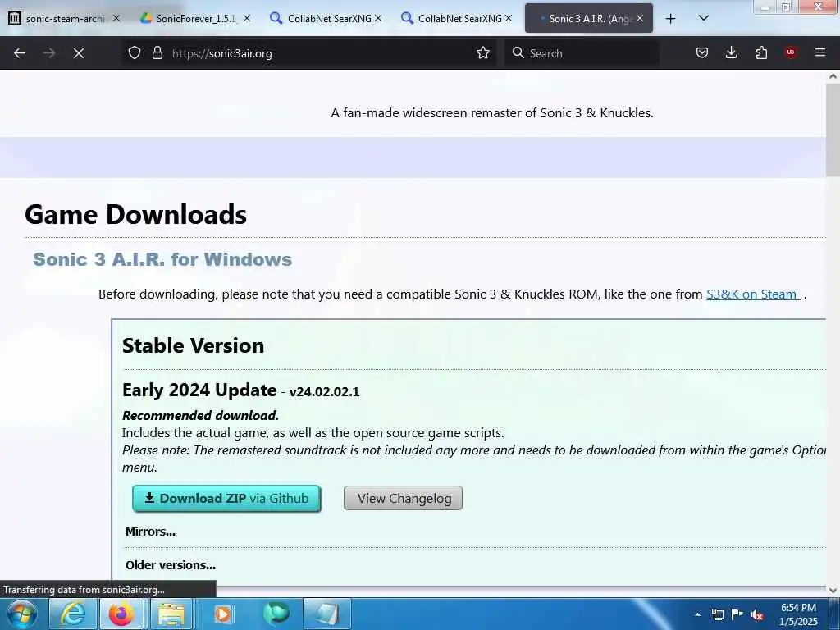
Task: Select the Sonic 3 A.I.R. tab
Action: click(x=589, y=19)
